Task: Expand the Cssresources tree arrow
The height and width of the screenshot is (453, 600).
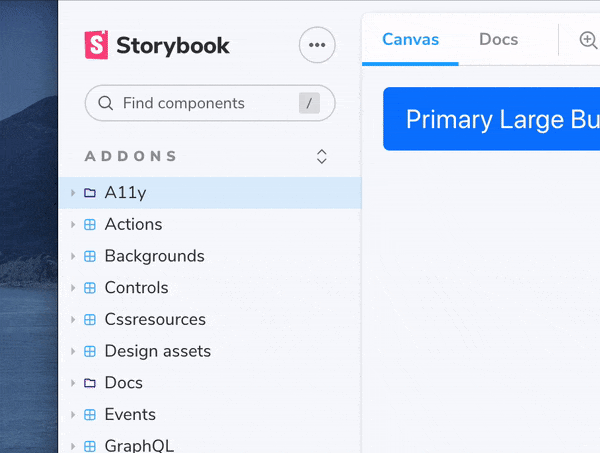Action: point(73,319)
